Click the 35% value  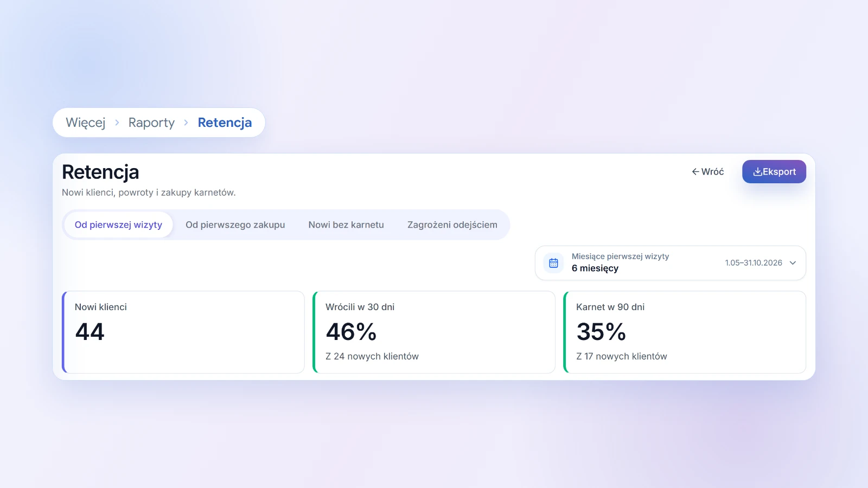pos(601,332)
